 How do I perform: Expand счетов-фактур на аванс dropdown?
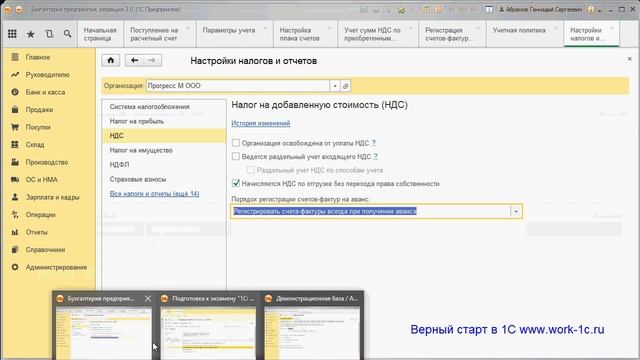point(516,211)
